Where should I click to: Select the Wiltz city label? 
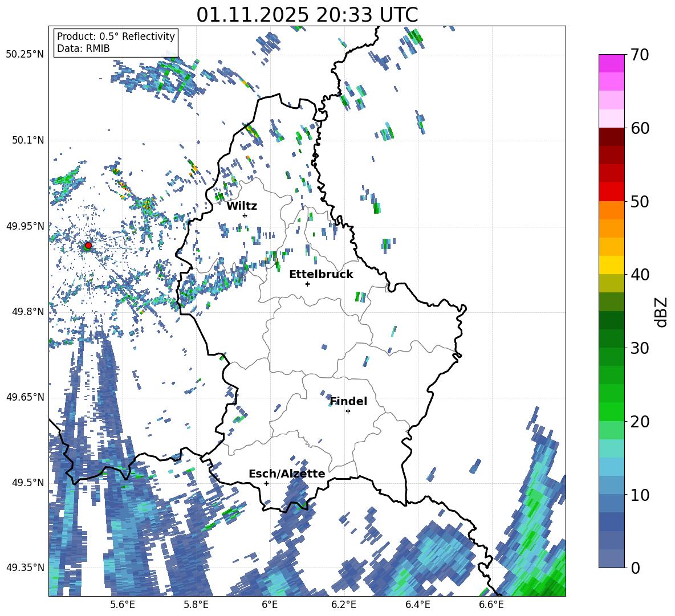click(242, 206)
